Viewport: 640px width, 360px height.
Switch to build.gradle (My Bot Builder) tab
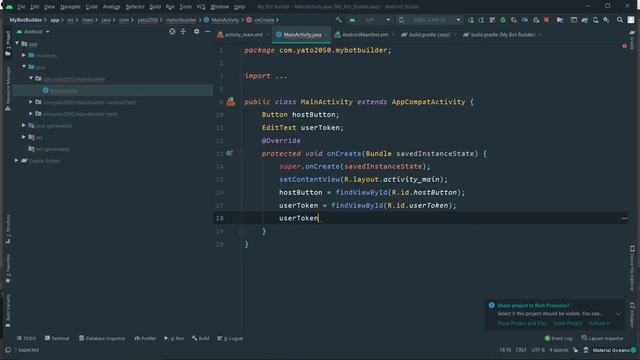(x=502, y=35)
